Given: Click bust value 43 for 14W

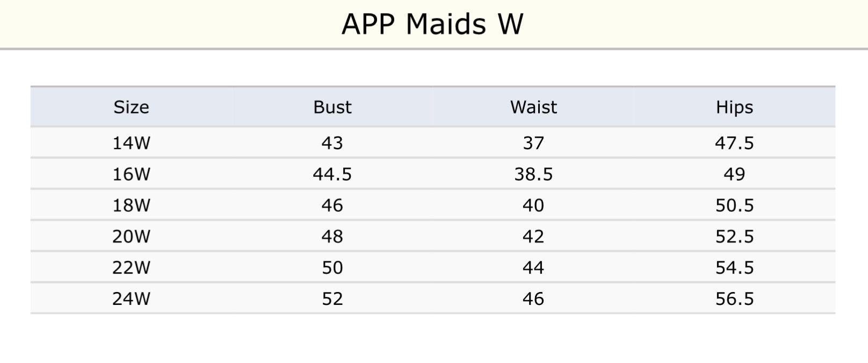Looking at the screenshot, I should coord(332,143).
